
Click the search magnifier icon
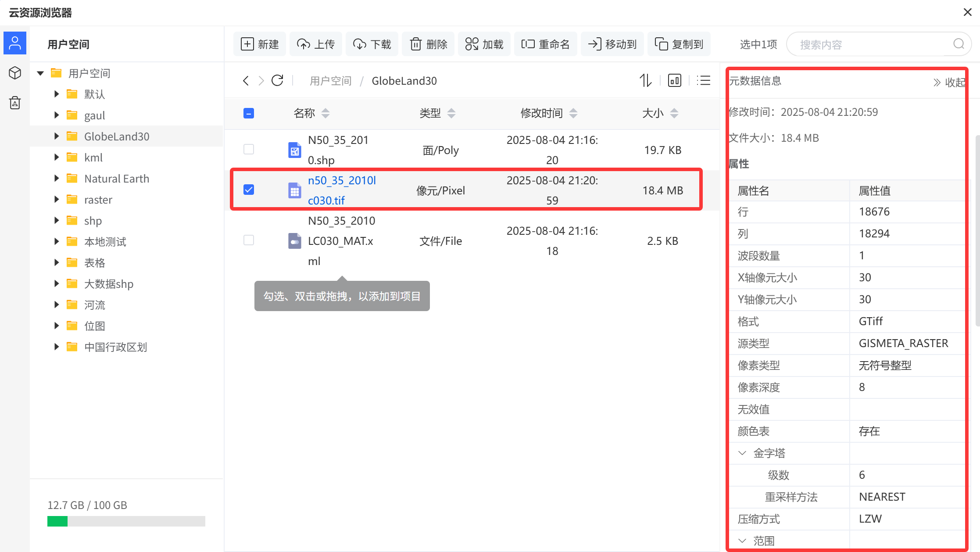(x=959, y=44)
